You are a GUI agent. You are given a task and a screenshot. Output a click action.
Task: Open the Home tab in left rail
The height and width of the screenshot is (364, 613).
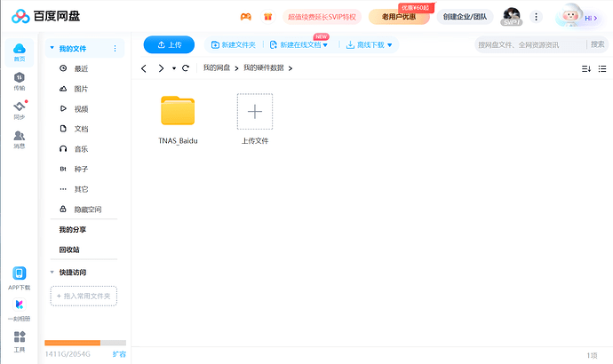tap(20, 52)
